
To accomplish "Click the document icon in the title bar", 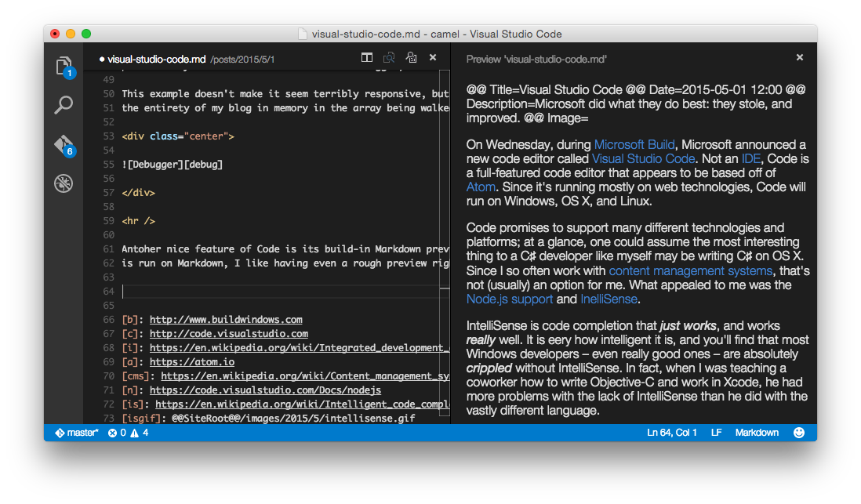I will pyautogui.click(x=303, y=34).
